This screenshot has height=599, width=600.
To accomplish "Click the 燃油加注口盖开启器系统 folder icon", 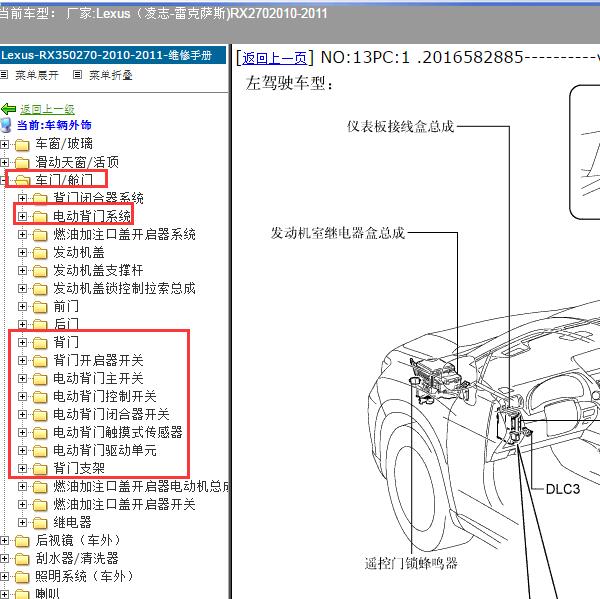I will tap(40, 235).
